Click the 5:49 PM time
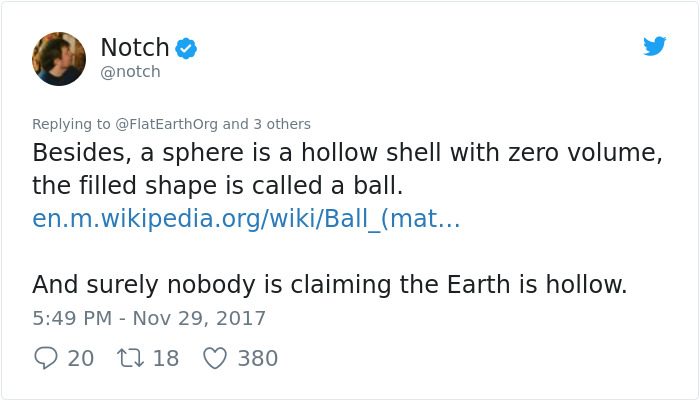Viewport: 700px width, 401px height. (71, 319)
